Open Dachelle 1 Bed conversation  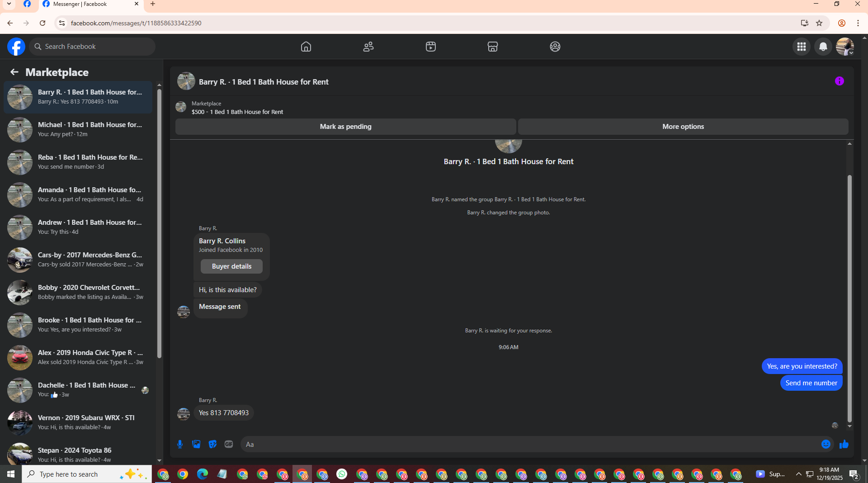(x=78, y=390)
